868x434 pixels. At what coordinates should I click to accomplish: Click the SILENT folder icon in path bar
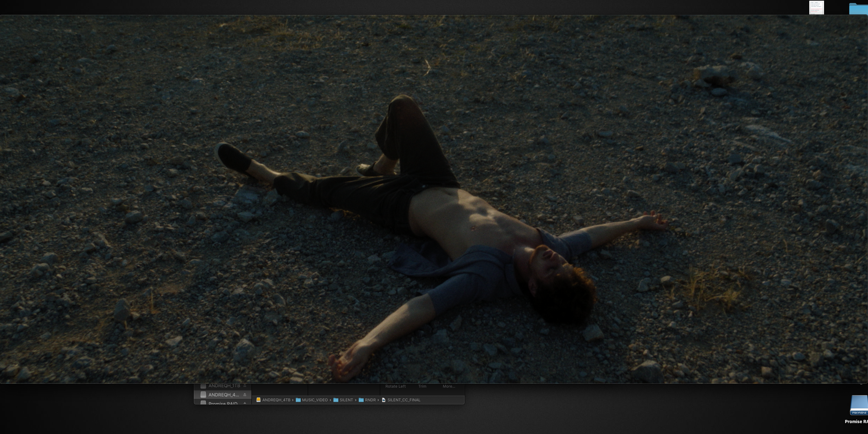click(336, 400)
